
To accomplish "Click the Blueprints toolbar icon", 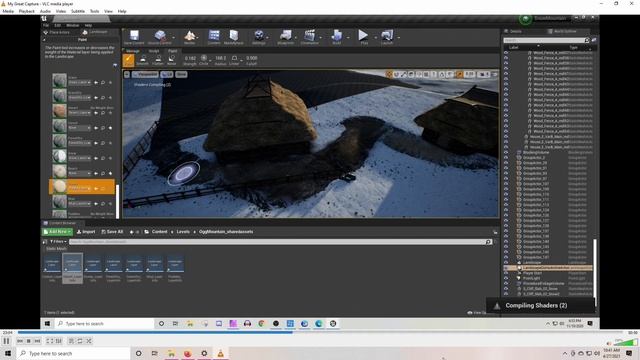I will pyautogui.click(x=286, y=37).
